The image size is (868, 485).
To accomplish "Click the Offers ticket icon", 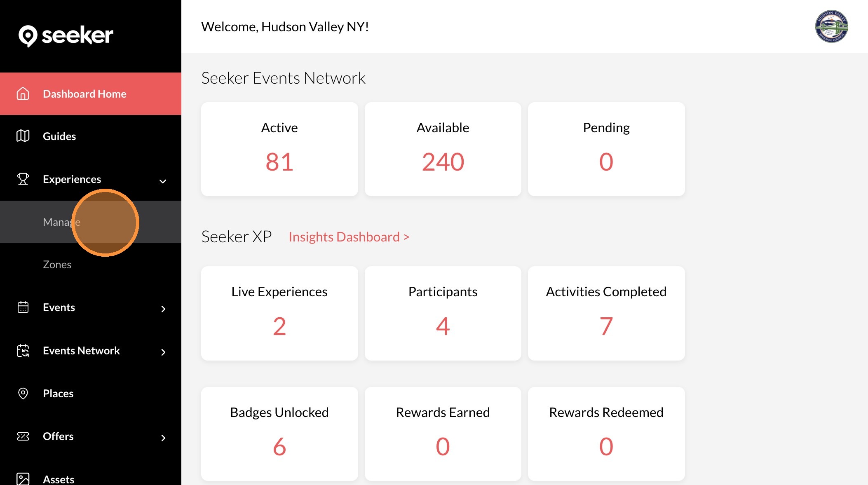I will coord(23,436).
